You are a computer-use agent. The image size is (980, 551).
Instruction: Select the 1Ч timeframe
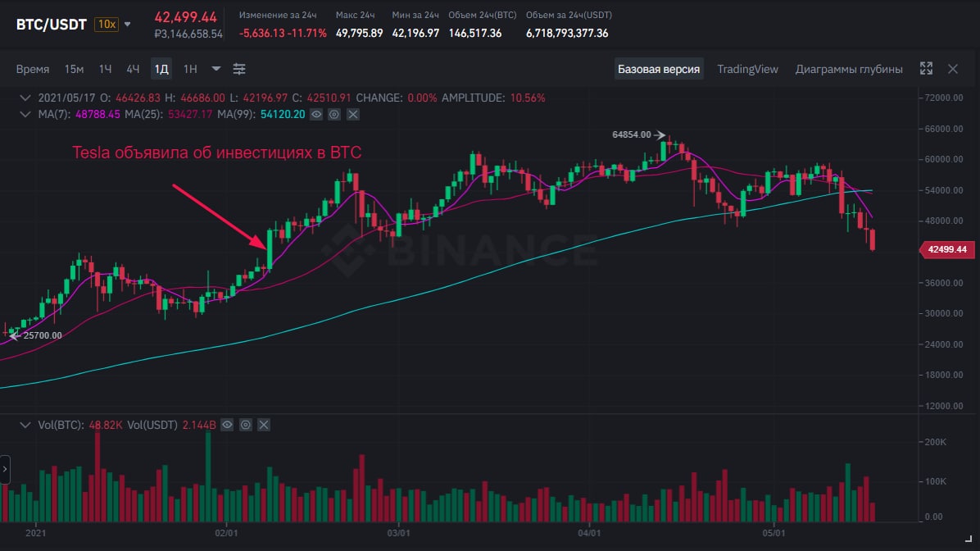105,69
